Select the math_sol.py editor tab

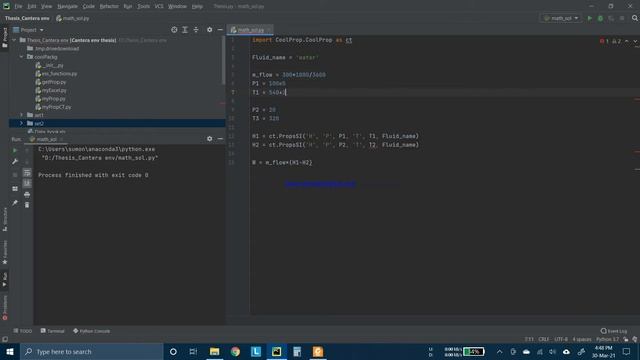[250, 30]
